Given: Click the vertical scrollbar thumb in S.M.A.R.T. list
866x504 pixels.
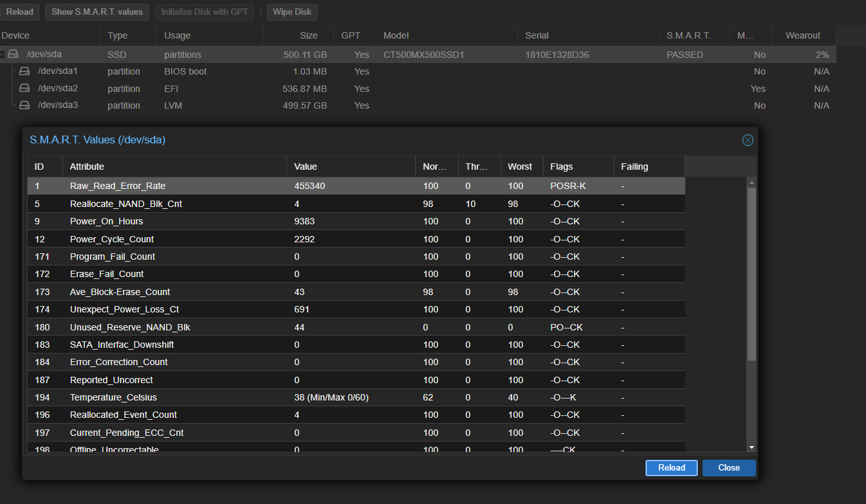Looking at the screenshot, I should click(x=751, y=274).
